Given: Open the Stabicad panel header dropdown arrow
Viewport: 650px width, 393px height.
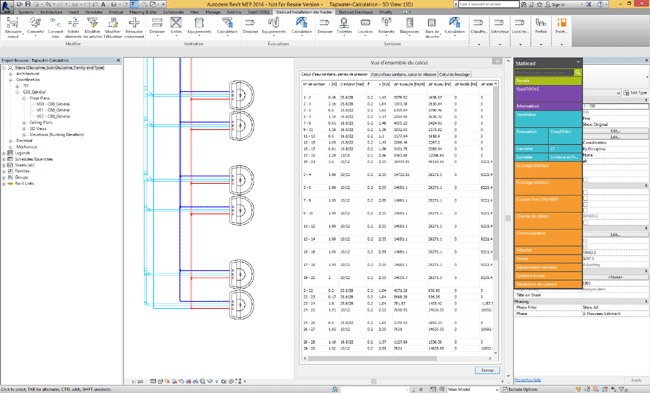Looking at the screenshot, I should (578, 62).
